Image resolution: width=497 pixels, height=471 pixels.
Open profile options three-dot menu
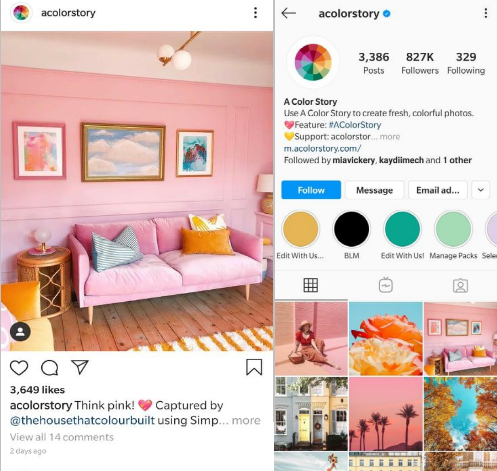(x=486, y=13)
